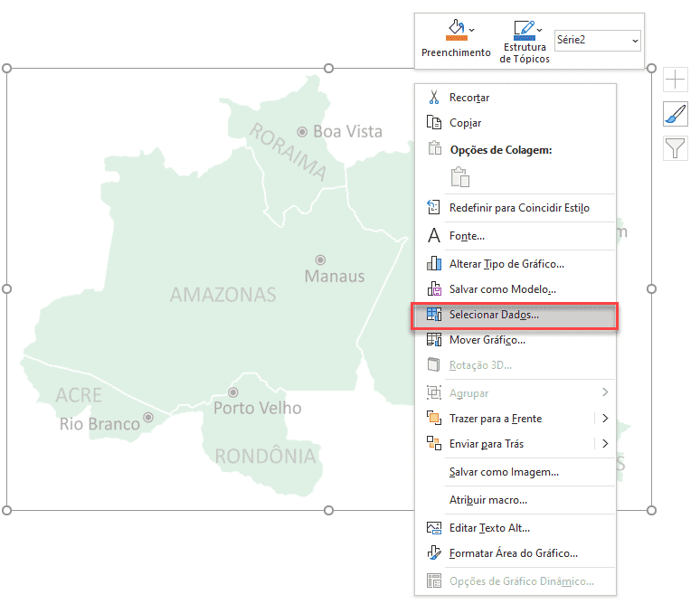Click the Preenchimento label button
The height and width of the screenshot is (604, 700).
pyautogui.click(x=456, y=52)
